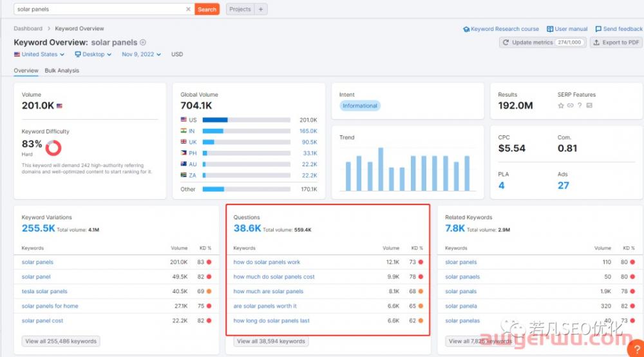Open Keyword Research course link

tap(504, 29)
